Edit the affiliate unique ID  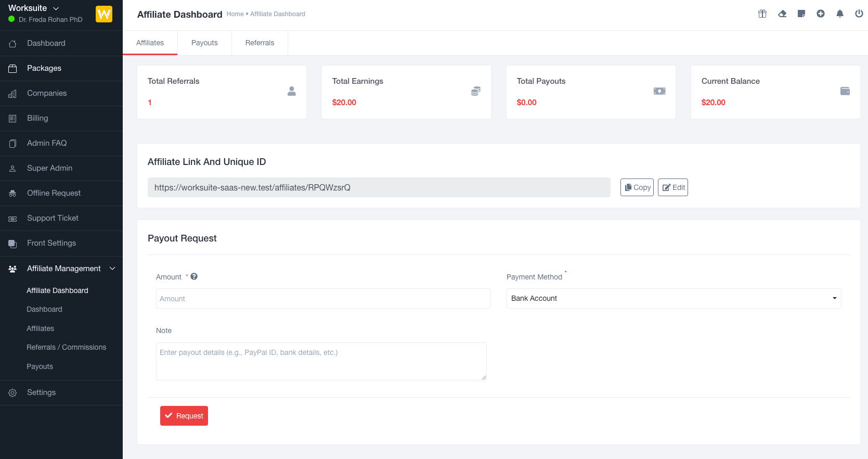pyautogui.click(x=673, y=187)
